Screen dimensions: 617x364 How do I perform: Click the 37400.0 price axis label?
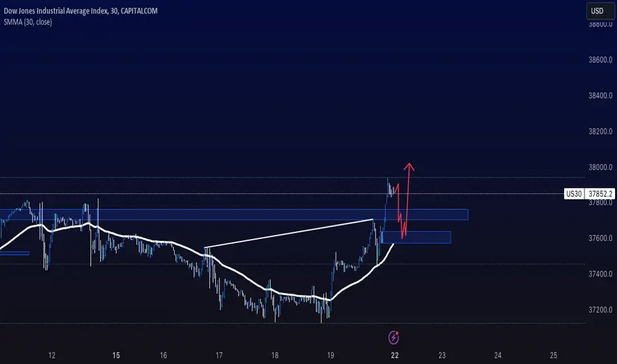point(600,274)
